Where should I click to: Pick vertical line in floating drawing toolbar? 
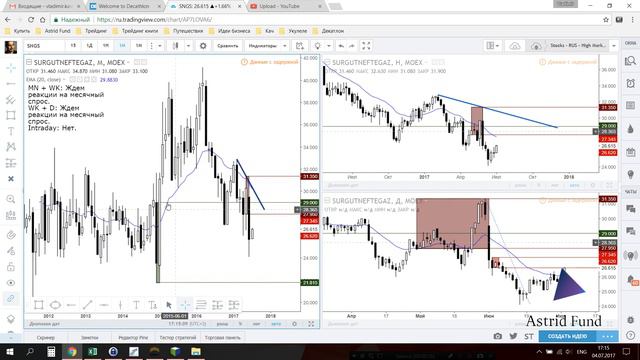coord(120,305)
